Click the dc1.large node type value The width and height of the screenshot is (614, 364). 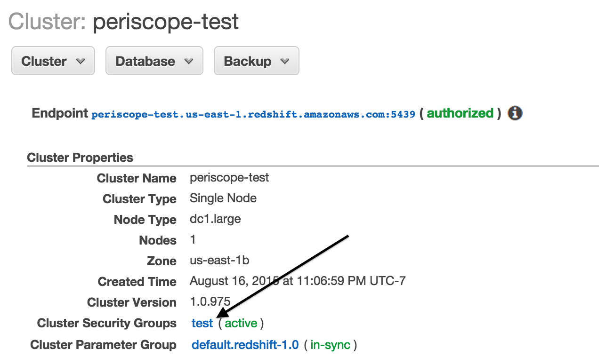(215, 219)
